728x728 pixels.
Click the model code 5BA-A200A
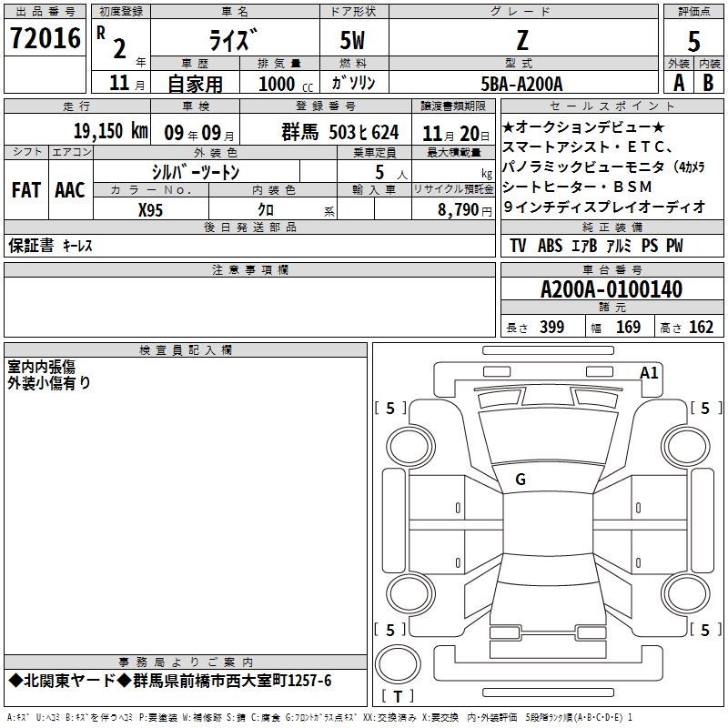pos(522,83)
